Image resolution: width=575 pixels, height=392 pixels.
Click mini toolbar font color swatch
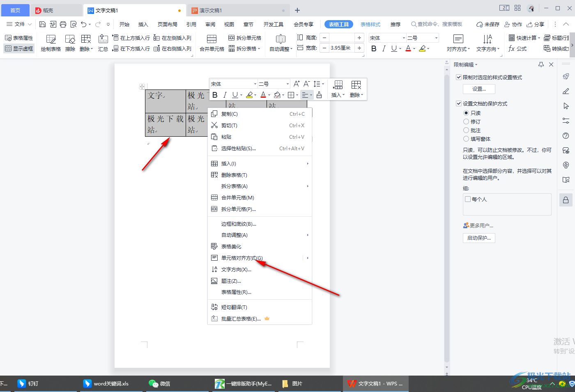click(263, 95)
